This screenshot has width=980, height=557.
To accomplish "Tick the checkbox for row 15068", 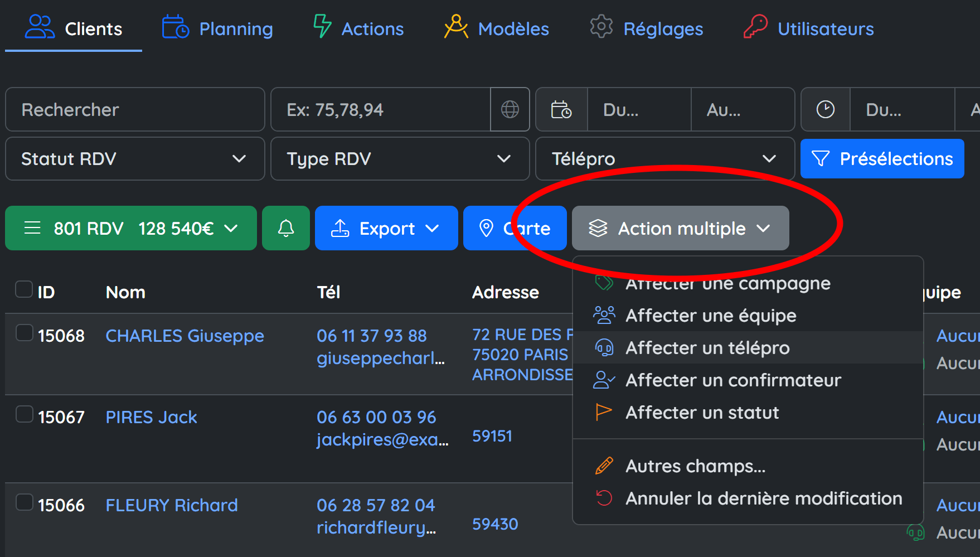I will tap(24, 333).
